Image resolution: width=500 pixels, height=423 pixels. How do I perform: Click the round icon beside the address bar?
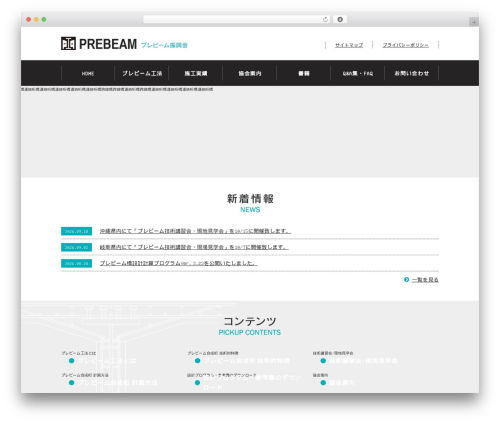coord(340,19)
